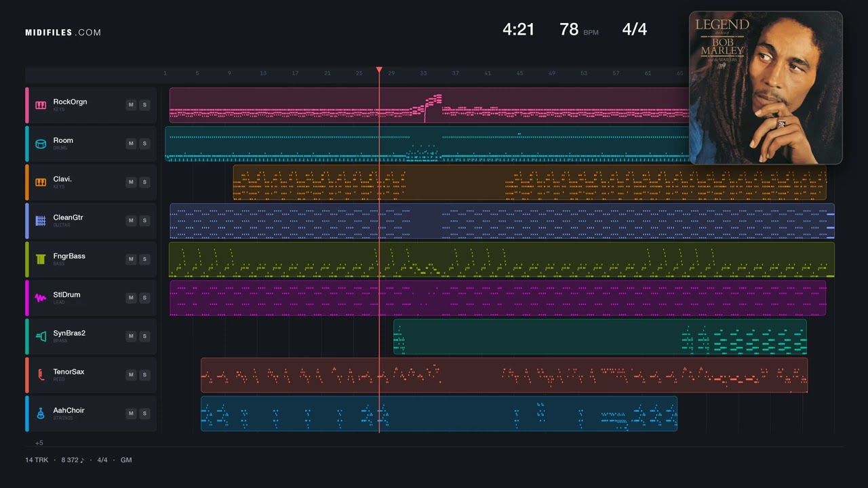Click the AahChoir strings instrument icon
This screenshot has width=868, height=488.
click(41, 413)
